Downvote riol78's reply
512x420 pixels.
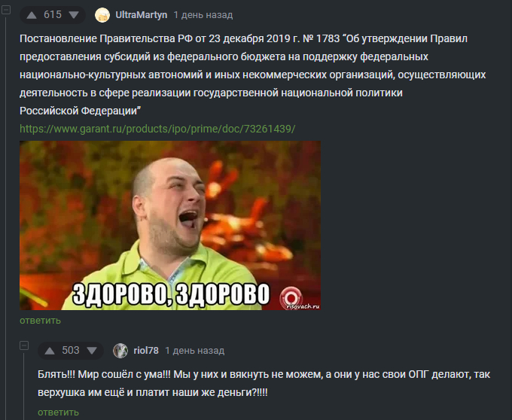pos(92,351)
